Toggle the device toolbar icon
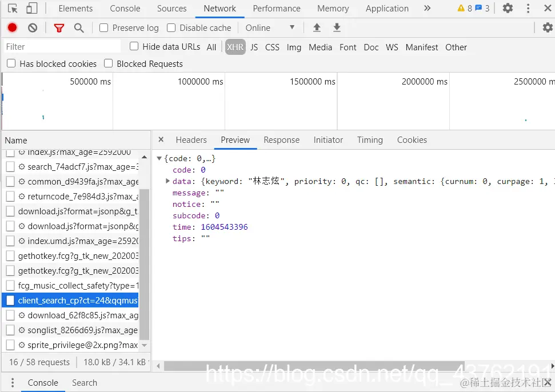 tap(31, 9)
